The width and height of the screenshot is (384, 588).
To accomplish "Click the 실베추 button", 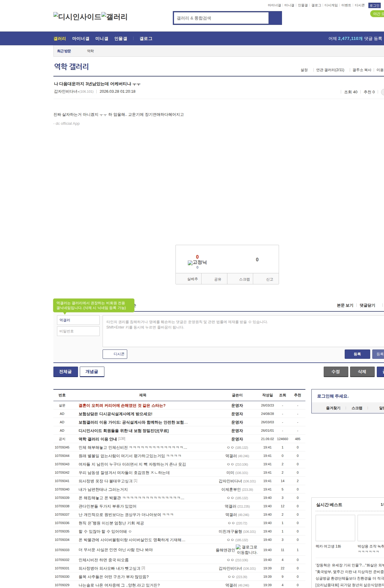I will pyautogui.click(x=189, y=279).
